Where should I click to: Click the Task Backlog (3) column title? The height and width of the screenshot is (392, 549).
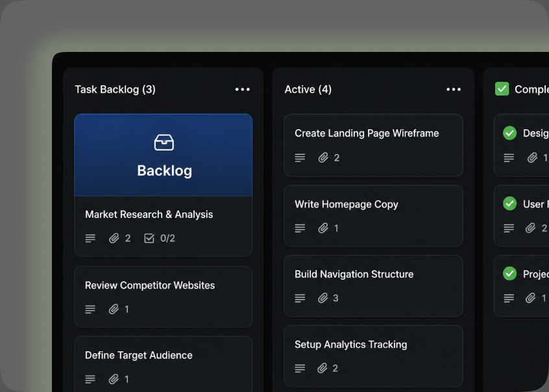(116, 90)
